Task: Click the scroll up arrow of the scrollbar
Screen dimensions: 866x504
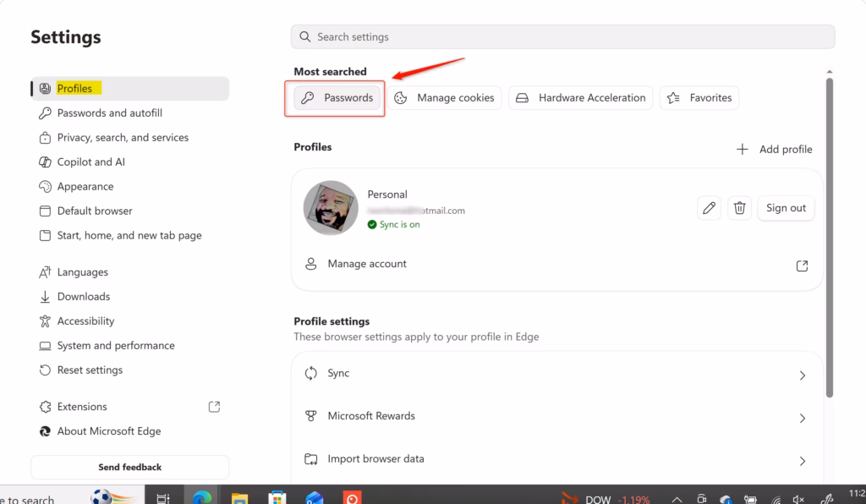Action: 829,72
